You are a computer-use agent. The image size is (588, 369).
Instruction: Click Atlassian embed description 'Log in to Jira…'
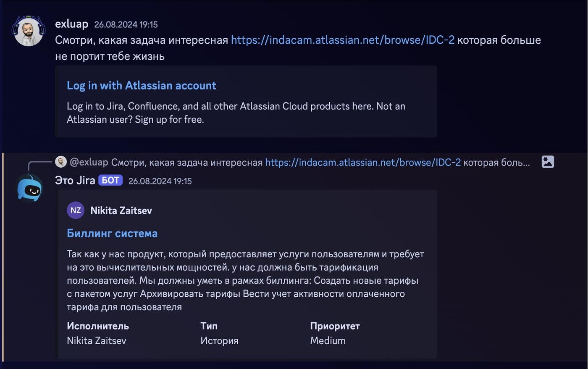[x=236, y=113]
